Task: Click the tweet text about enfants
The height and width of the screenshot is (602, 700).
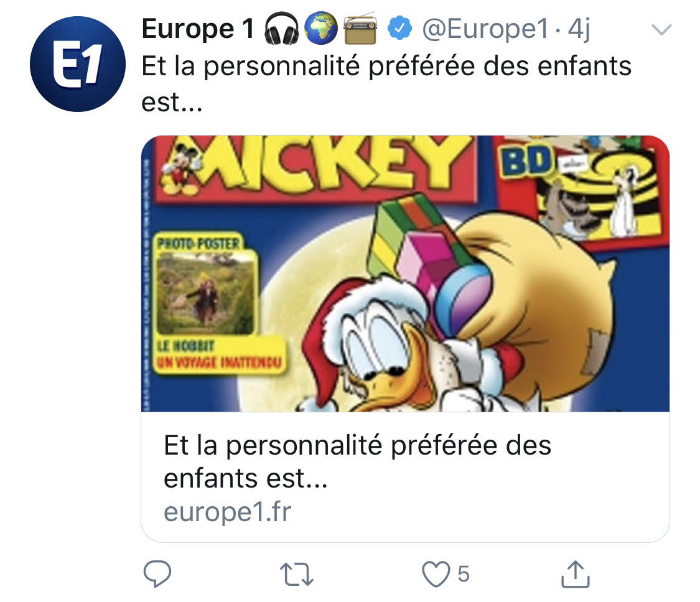Action: (x=386, y=84)
